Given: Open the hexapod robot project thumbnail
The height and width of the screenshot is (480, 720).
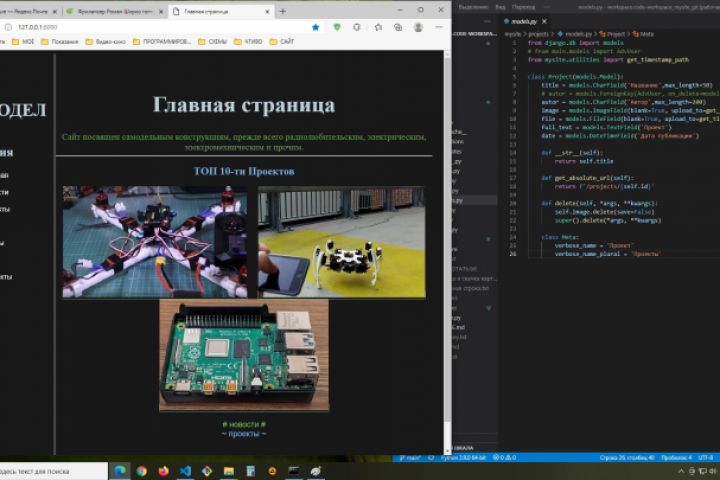Looking at the screenshot, I should [342, 242].
